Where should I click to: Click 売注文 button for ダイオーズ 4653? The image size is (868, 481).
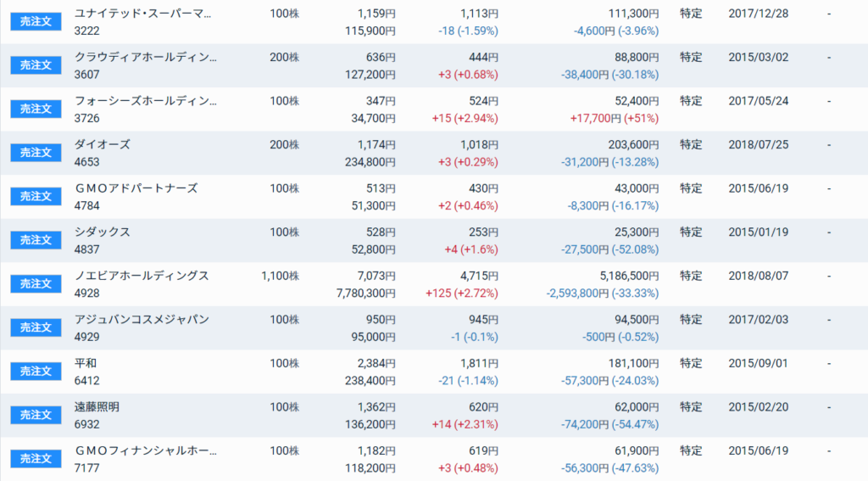tap(36, 153)
